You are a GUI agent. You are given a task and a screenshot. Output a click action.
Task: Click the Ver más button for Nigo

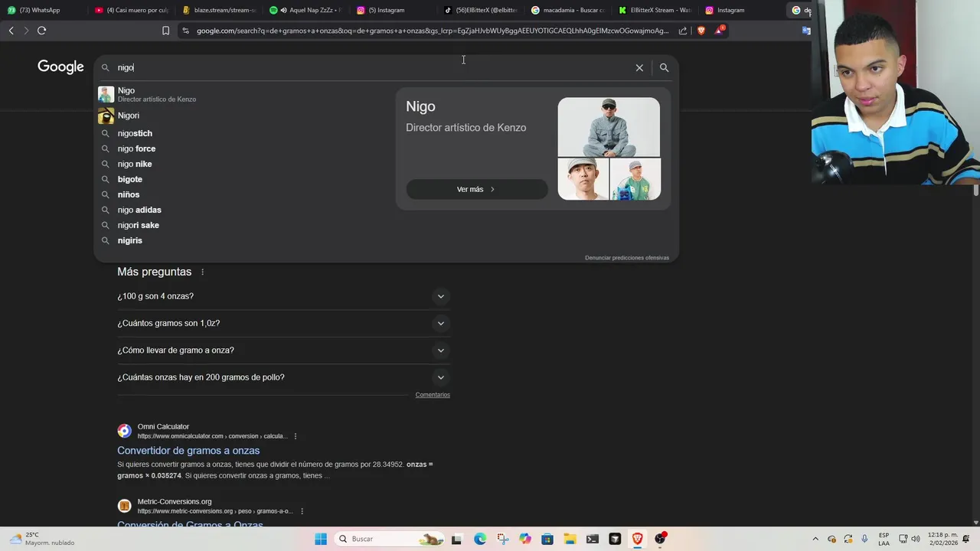click(476, 189)
